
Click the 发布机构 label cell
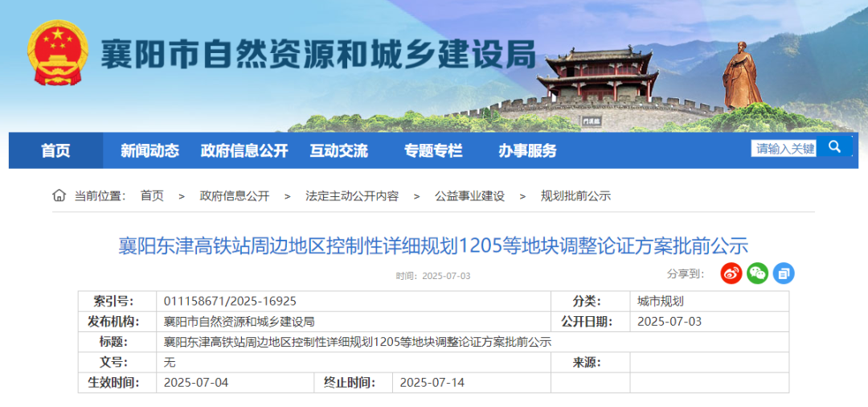tap(117, 322)
